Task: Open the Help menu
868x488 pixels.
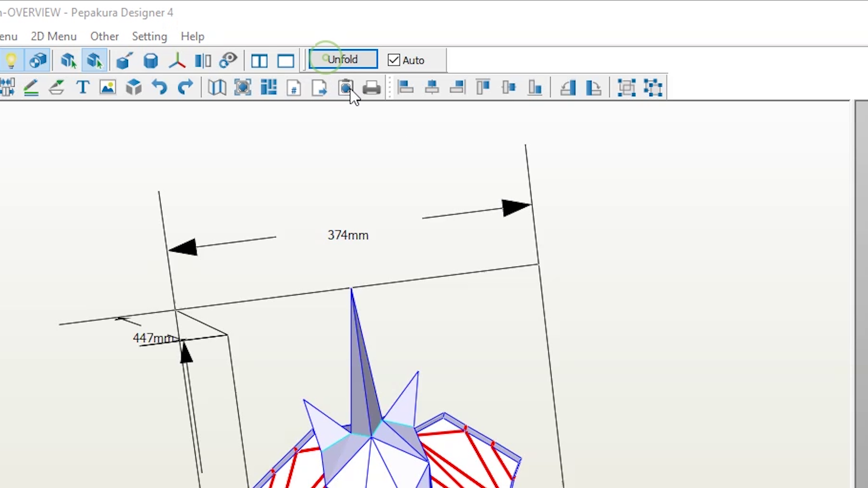Action: [x=192, y=37]
